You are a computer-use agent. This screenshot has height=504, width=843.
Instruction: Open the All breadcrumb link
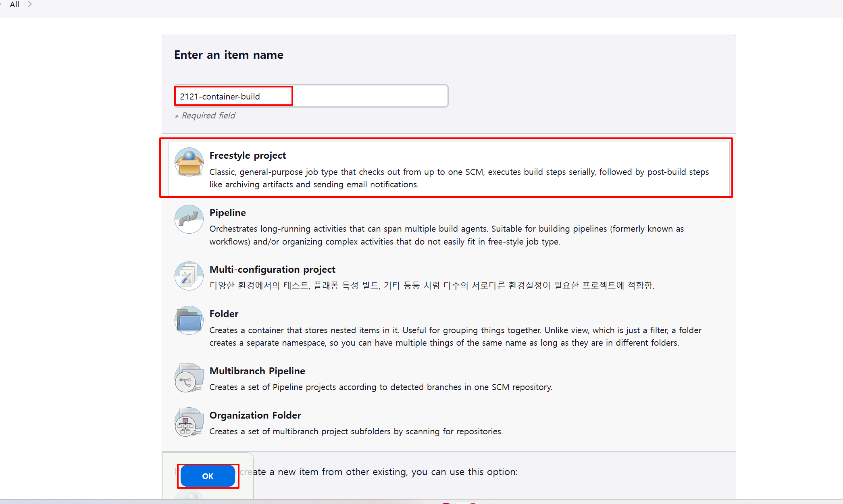[x=15, y=4]
